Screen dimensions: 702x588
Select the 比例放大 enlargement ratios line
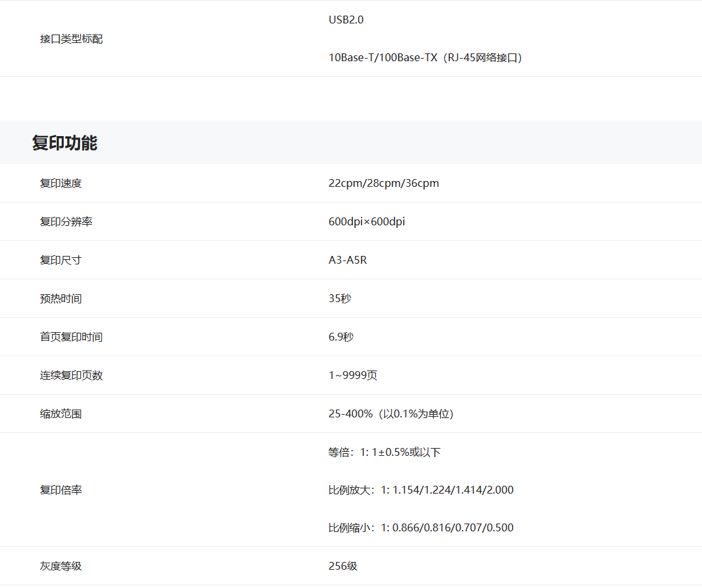[421, 490]
